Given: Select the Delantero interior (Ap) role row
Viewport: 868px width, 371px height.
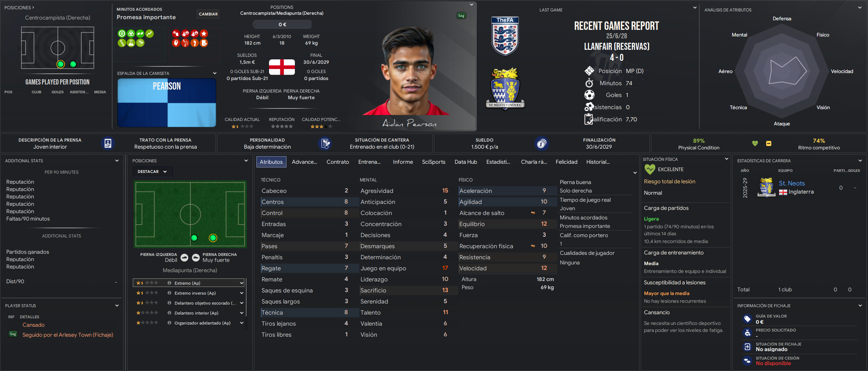Looking at the screenshot, I should 189,313.
